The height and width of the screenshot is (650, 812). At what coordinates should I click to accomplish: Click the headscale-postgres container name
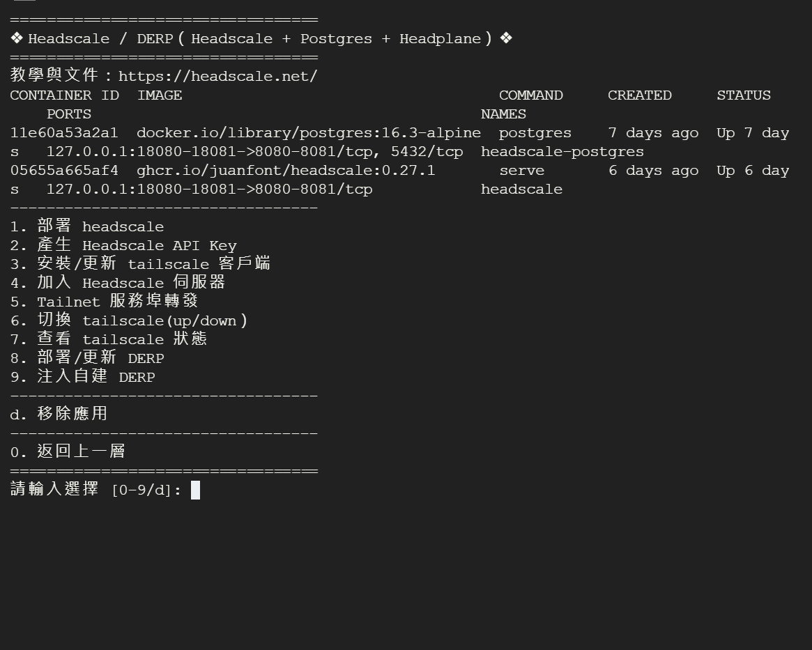562,151
